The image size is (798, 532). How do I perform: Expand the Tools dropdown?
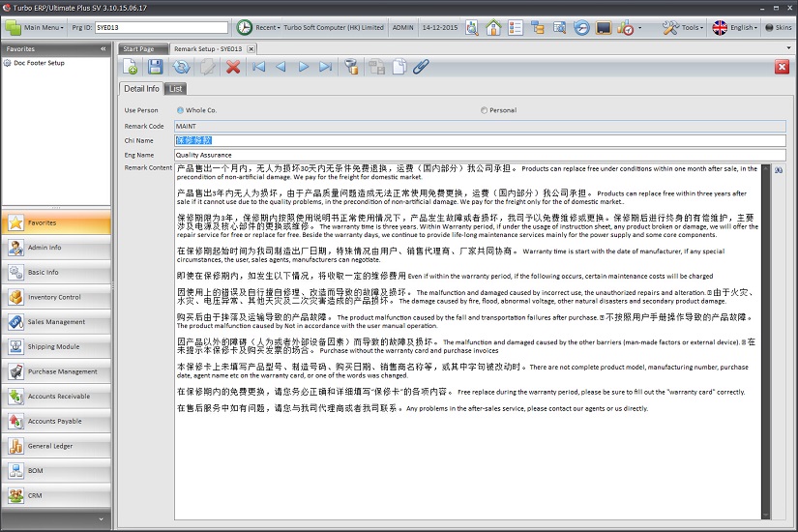(x=684, y=28)
